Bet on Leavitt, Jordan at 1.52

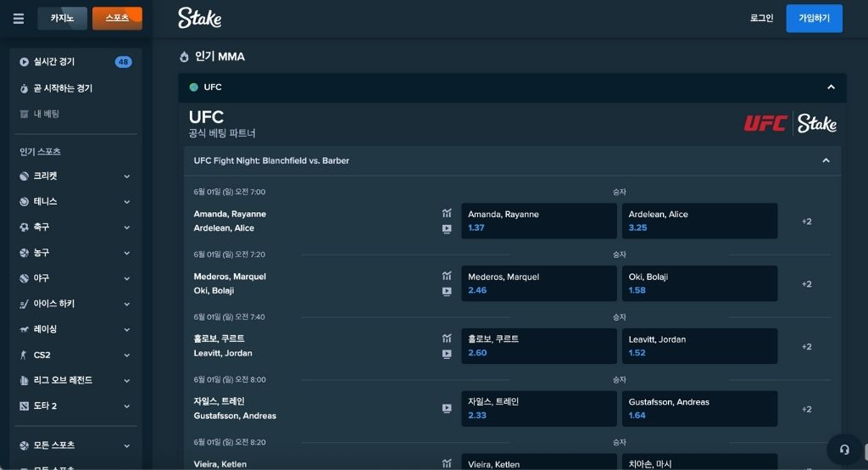[699, 346]
